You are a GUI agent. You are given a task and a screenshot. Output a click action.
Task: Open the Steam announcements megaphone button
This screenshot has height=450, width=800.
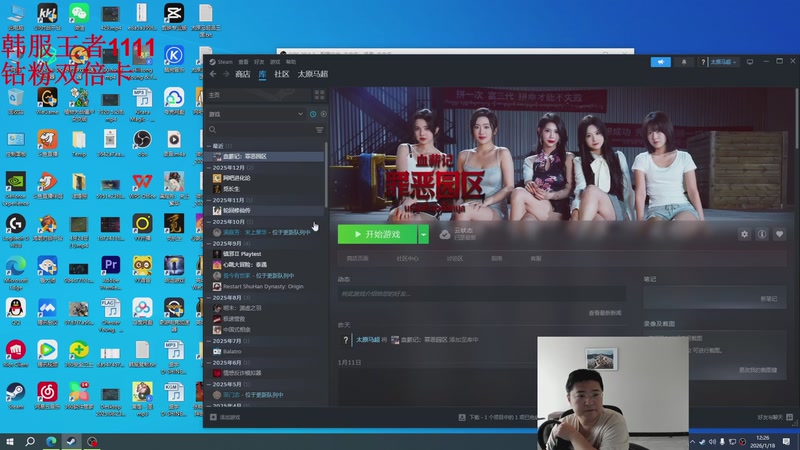[x=661, y=62]
